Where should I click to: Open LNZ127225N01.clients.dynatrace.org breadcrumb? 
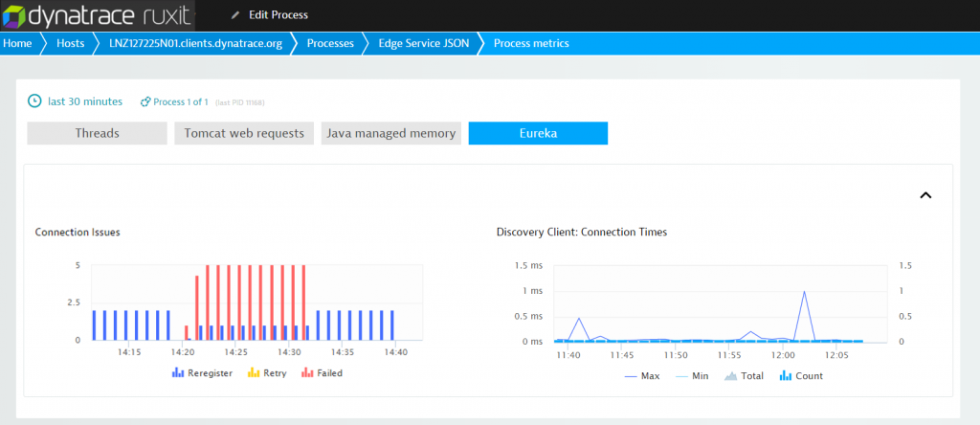pos(195,44)
